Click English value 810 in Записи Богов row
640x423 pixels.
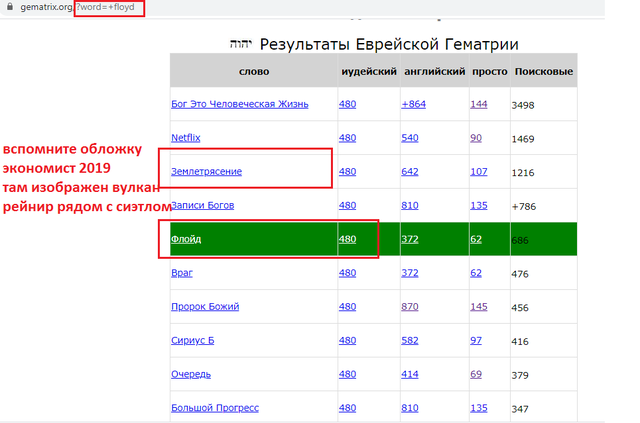410,205
